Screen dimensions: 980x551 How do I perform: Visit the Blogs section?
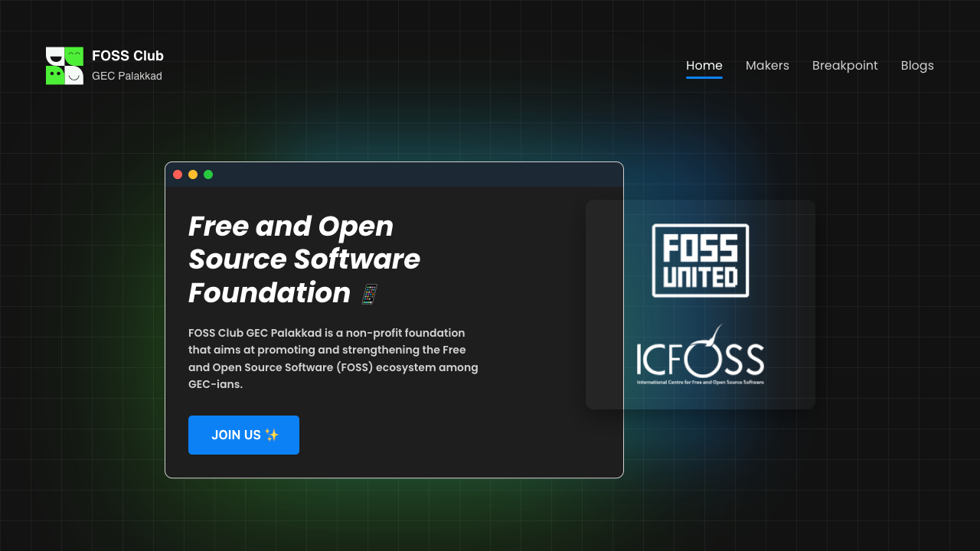pyautogui.click(x=917, y=66)
